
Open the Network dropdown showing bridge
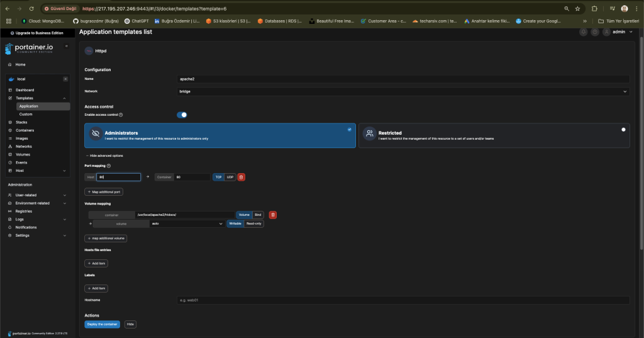[x=403, y=92]
